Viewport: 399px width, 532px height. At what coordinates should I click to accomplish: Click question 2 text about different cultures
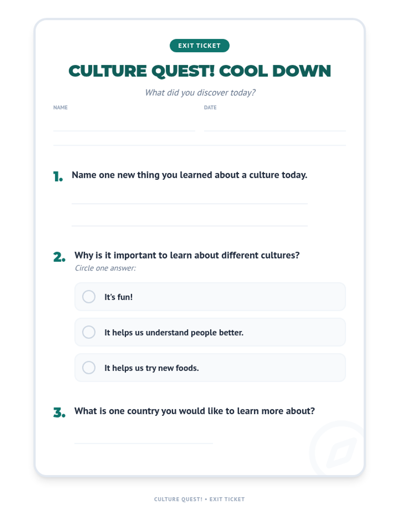pos(187,255)
